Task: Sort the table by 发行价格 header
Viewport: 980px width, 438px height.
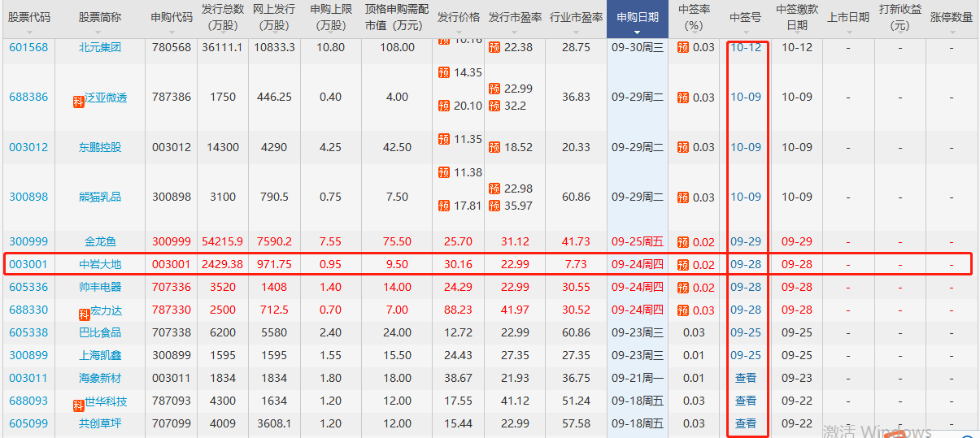Action: tap(458, 18)
